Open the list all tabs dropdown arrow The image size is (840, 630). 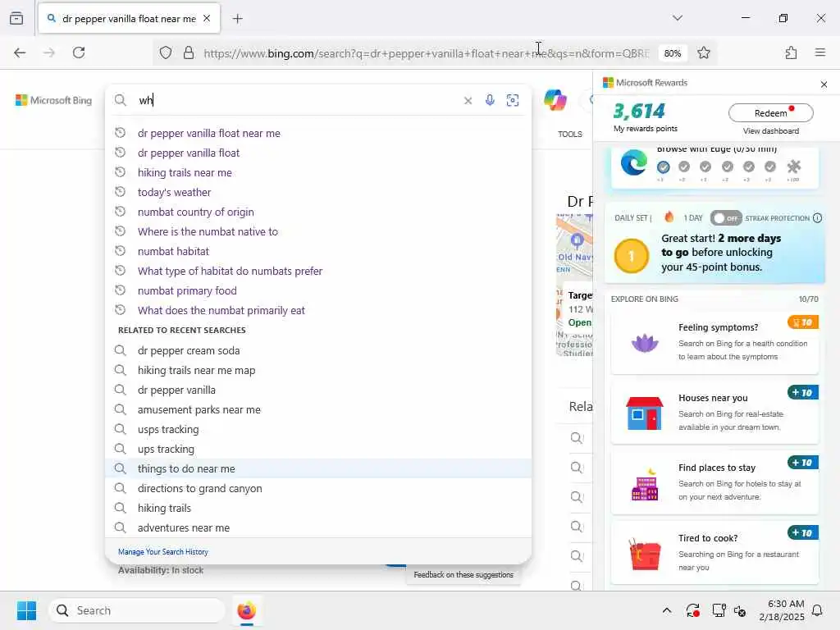677,18
